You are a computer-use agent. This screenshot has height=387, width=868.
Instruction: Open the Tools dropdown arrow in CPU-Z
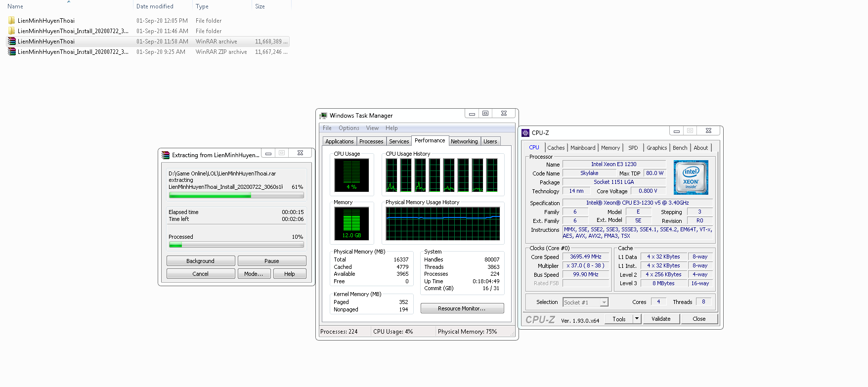click(637, 319)
